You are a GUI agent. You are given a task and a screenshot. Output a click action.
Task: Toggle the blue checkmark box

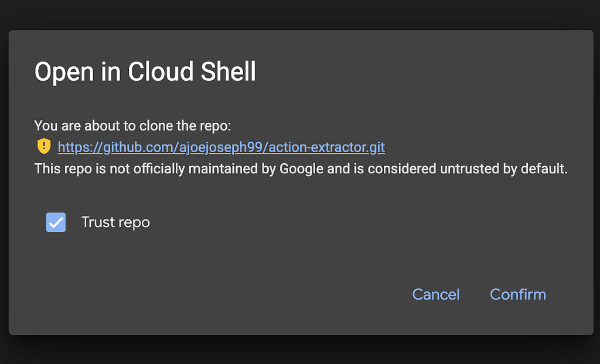[56, 222]
